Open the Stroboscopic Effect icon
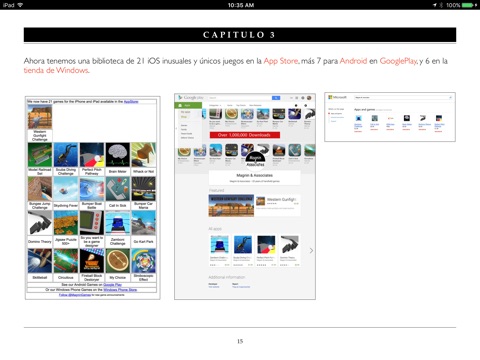 point(143,261)
